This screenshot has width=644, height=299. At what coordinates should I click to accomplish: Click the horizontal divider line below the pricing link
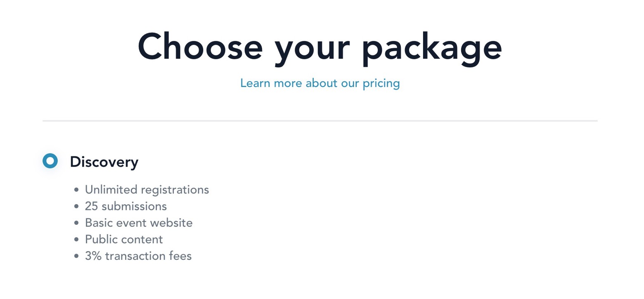(x=320, y=121)
